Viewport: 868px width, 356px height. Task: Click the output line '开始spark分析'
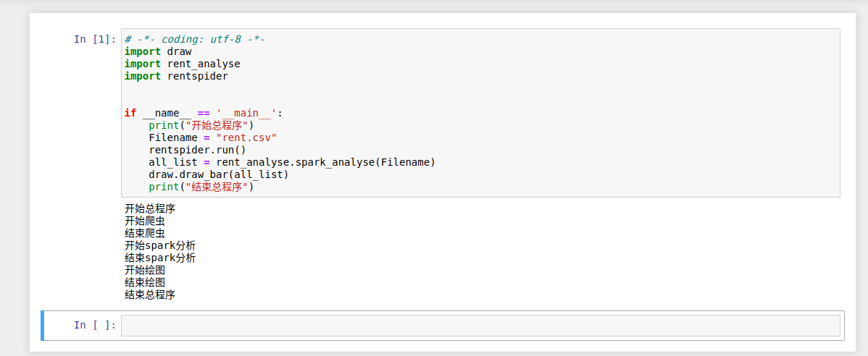pyautogui.click(x=160, y=245)
